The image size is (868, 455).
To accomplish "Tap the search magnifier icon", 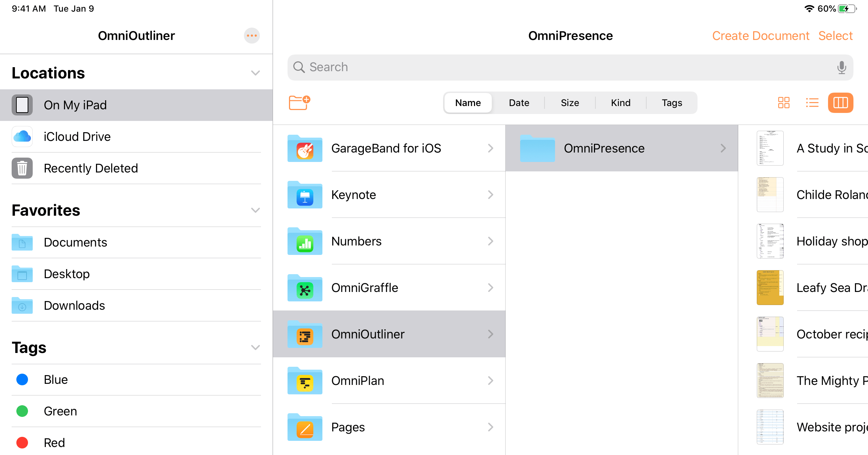I will (x=299, y=67).
